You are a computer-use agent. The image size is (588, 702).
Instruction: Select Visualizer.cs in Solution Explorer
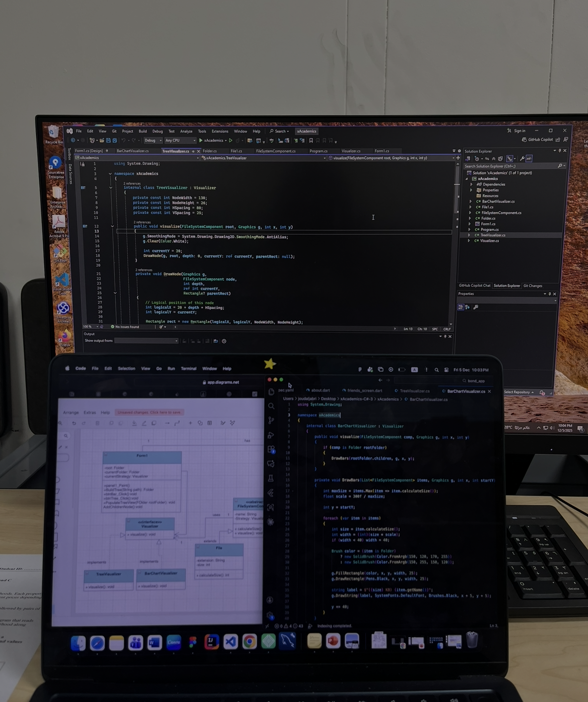(489, 241)
